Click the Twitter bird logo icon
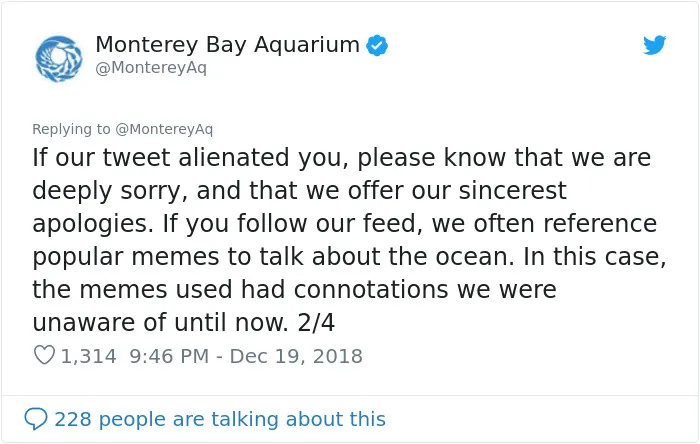This screenshot has width=700, height=444. tap(654, 45)
